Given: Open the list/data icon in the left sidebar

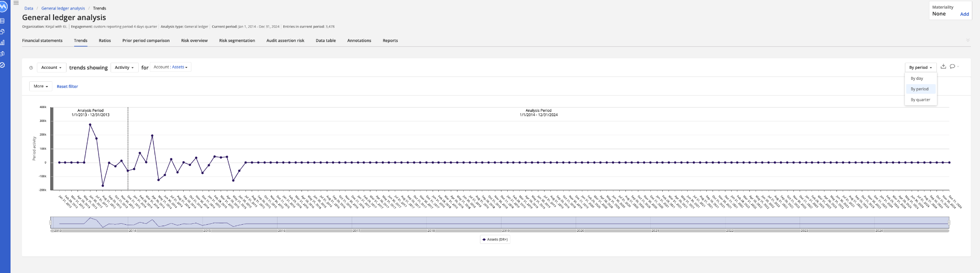Looking at the screenshot, I should [2, 21].
